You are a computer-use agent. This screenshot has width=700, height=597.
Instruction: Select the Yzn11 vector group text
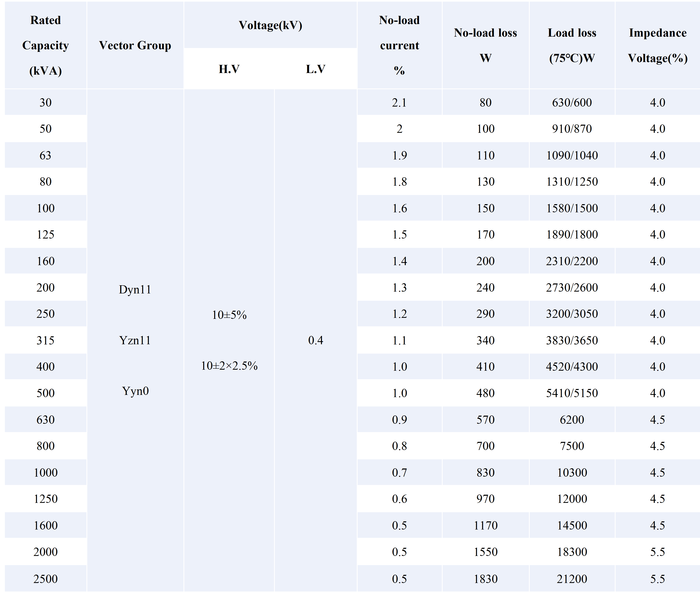click(x=135, y=340)
